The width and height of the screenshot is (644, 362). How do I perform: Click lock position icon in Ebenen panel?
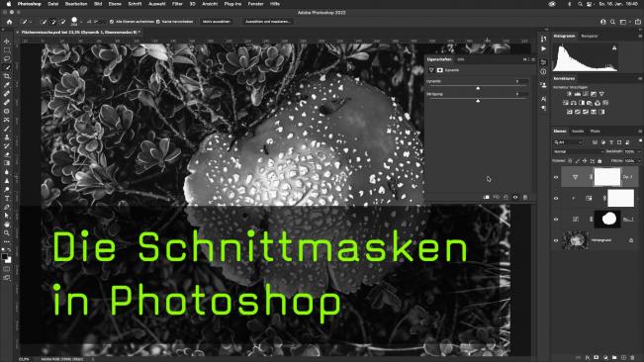(585, 161)
